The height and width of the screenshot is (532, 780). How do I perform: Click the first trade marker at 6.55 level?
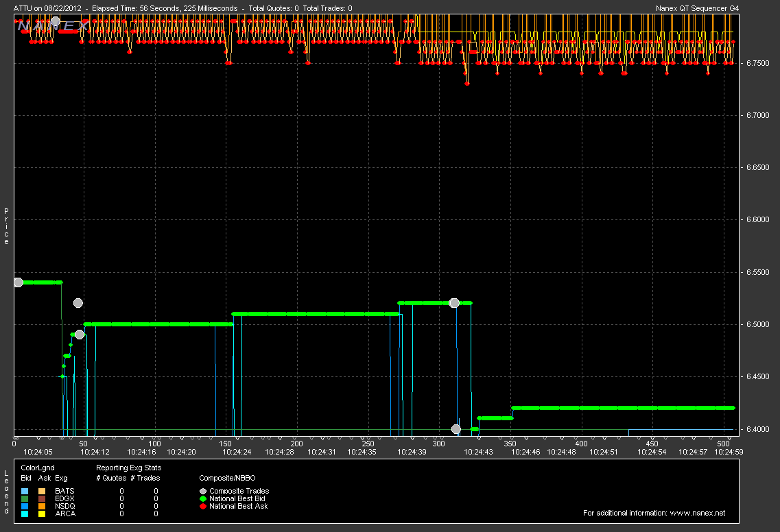click(x=19, y=282)
